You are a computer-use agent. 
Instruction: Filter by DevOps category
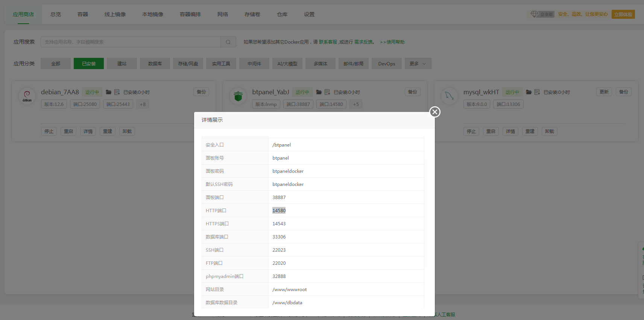(387, 63)
